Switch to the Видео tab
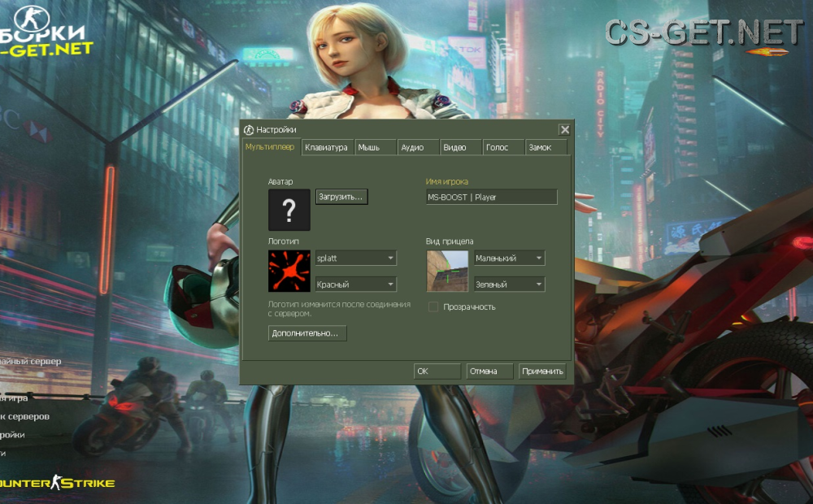Viewport: 813px width, 504px height. click(460, 146)
